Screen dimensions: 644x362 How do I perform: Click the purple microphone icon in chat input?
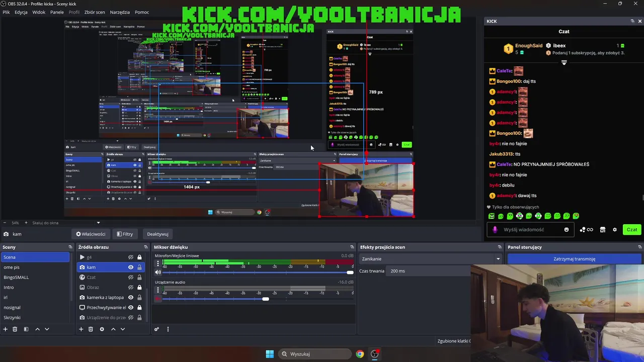[495, 230]
